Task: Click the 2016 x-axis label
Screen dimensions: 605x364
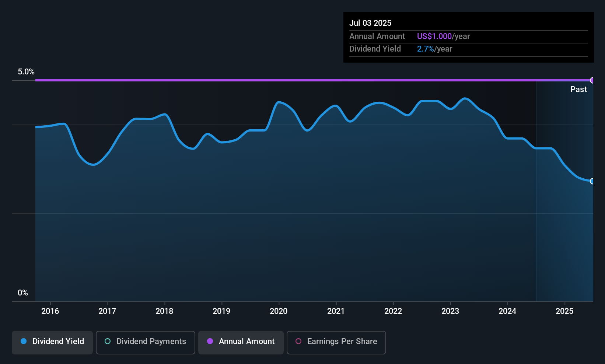Action: coord(50,311)
